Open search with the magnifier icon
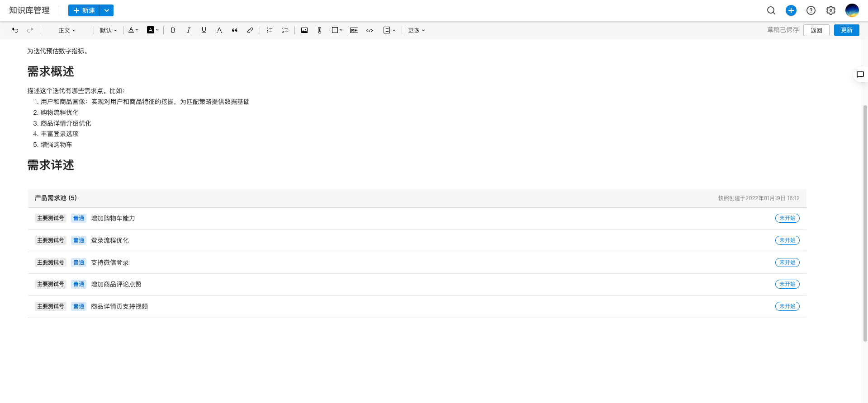Screen dimensions: 868x403 (x=771, y=10)
